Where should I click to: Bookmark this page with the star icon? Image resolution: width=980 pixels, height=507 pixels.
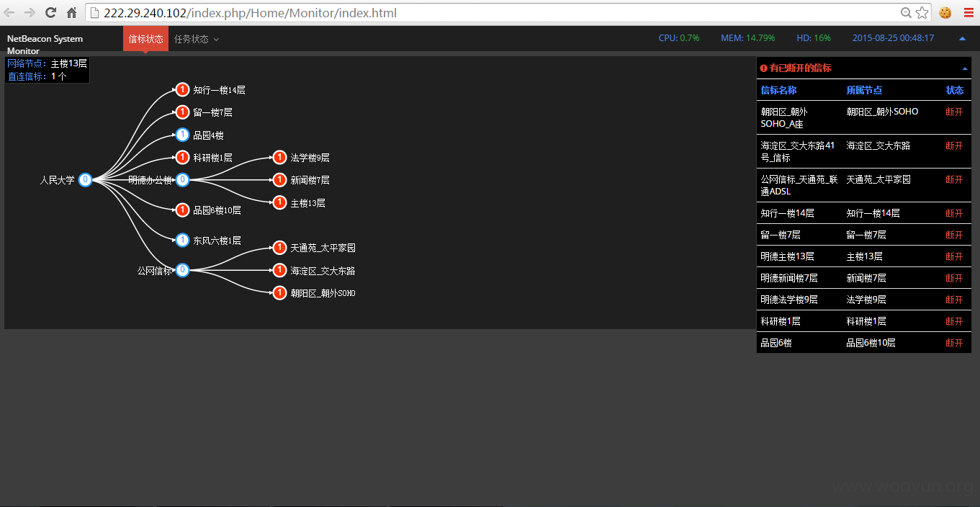point(922,13)
